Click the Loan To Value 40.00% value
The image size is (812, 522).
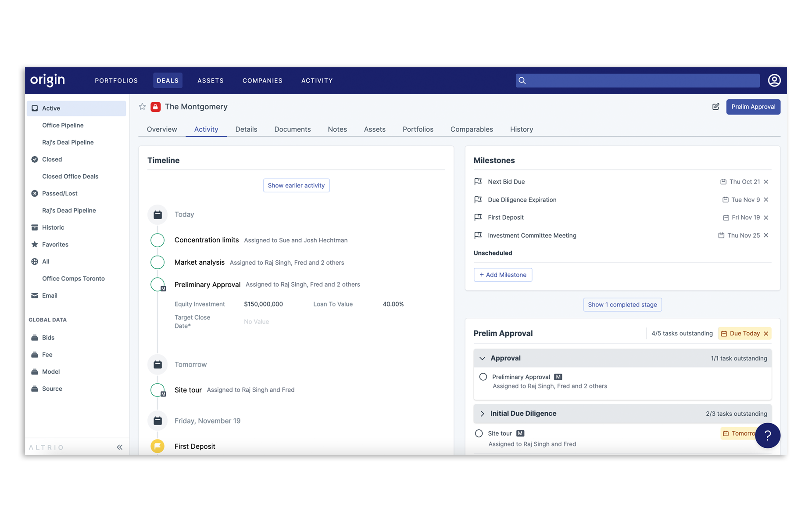[393, 304]
